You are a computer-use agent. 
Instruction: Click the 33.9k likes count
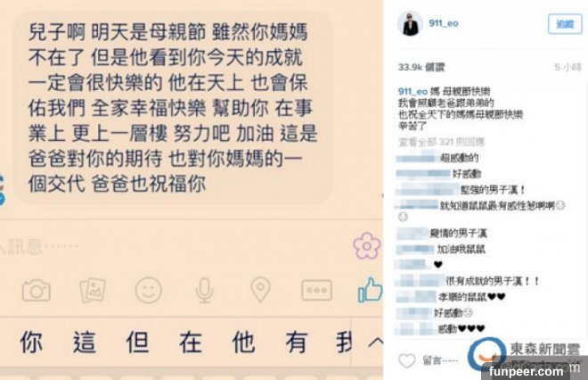coord(421,67)
